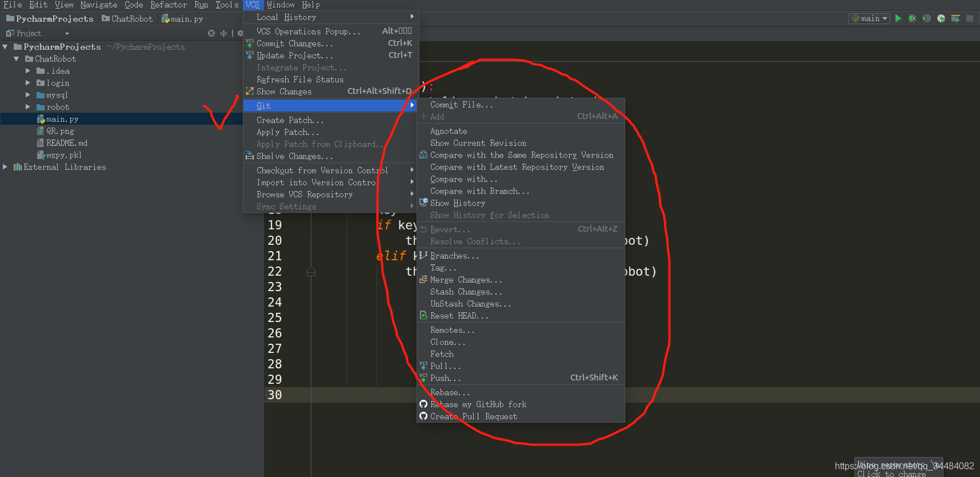Run main with coverage icon
Screen dimensions: 980x477
(x=927, y=18)
